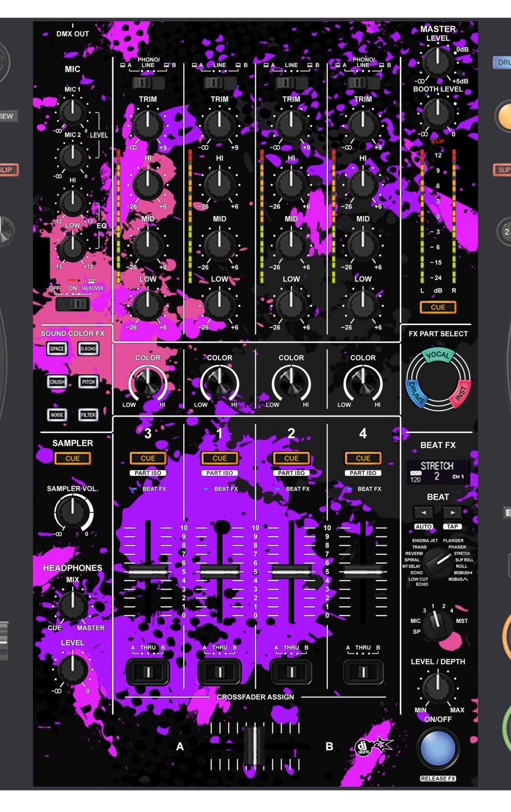This screenshot has width=511, height=812.
Task: Click the Sampler CUE button
Action: tap(73, 458)
